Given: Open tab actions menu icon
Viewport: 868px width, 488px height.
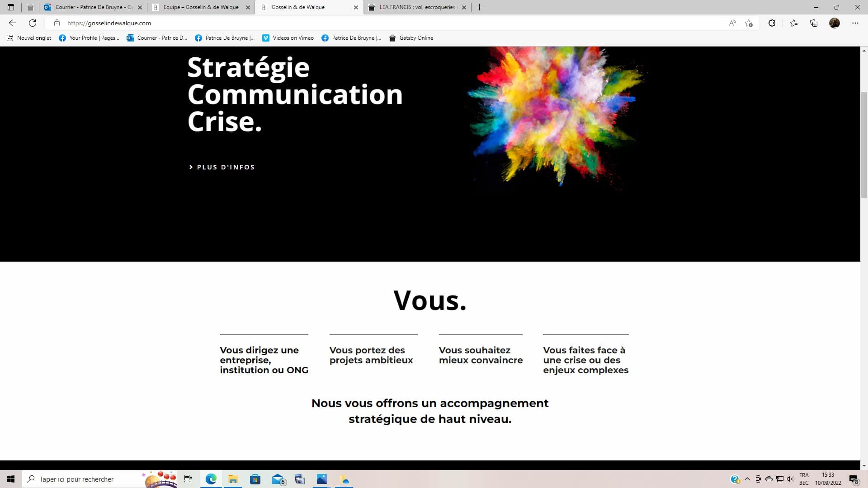Looking at the screenshot, I should [x=11, y=7].
